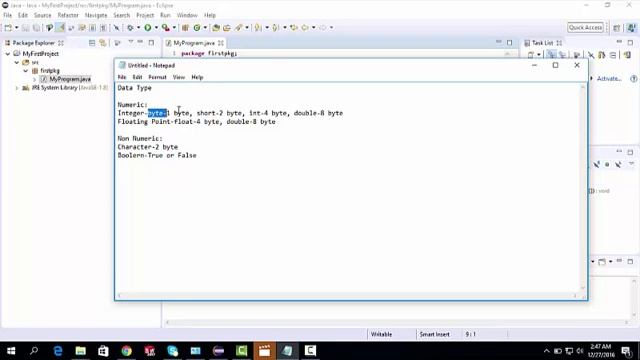Open the Windows Start menu

[11, 351]
